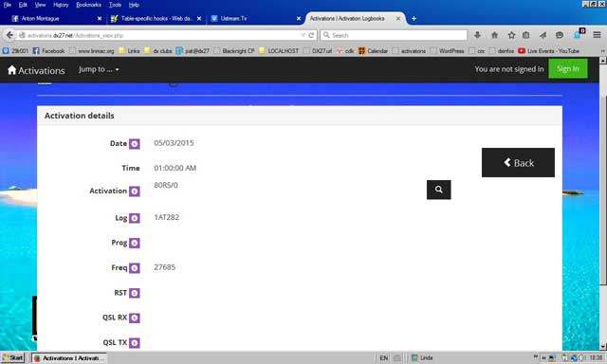Click the info icon next to QSL RX
Image resolution: width=607 pixels, height=364 pixels.
click(x=135, y=318)
